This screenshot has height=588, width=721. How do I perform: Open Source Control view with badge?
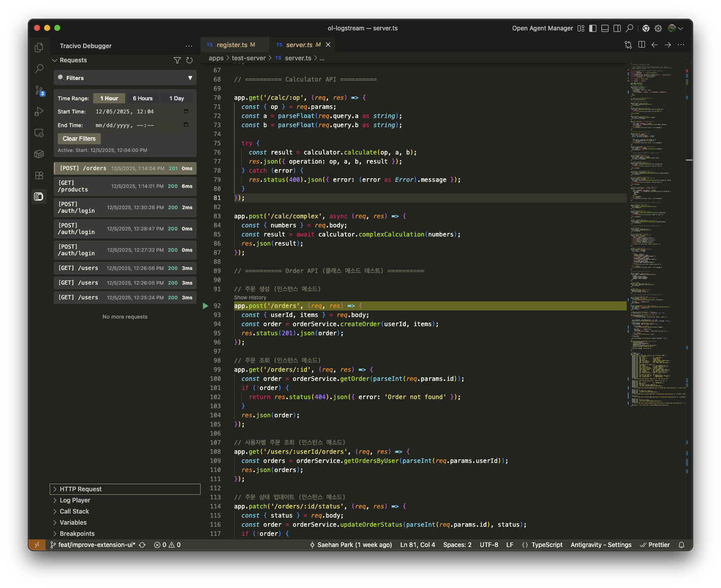click(x=39, y=91)
